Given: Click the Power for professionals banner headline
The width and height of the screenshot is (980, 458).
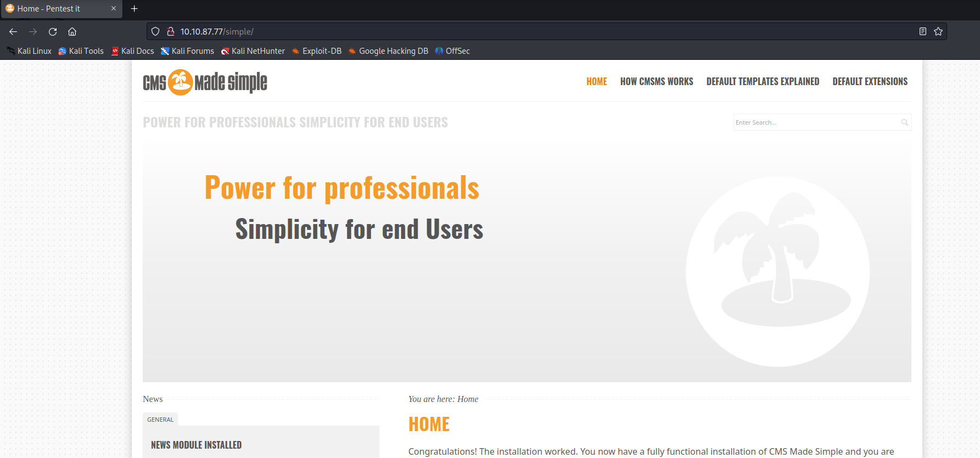Looking at the screenshot, I should tap(342, 188).
